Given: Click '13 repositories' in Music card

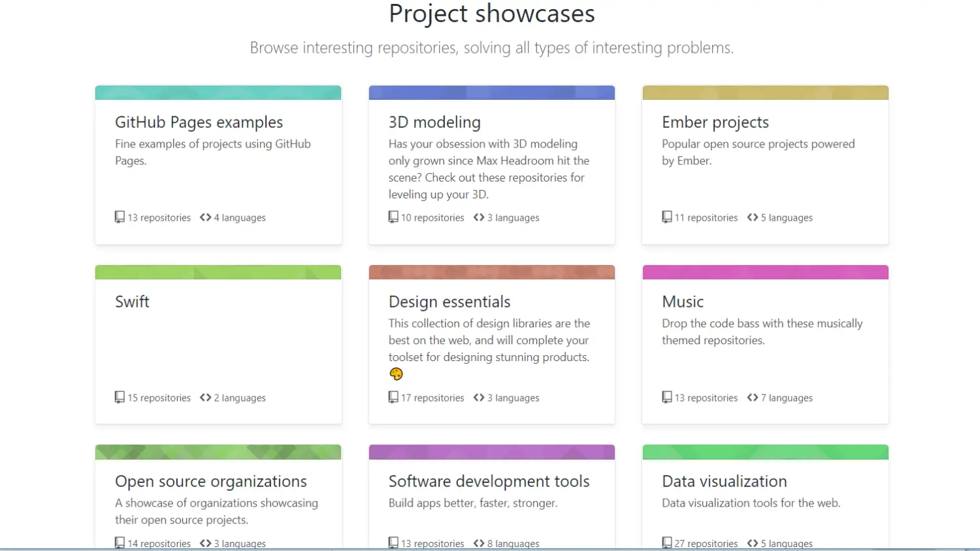Looking at the screenshot, I should pos(706,398).
